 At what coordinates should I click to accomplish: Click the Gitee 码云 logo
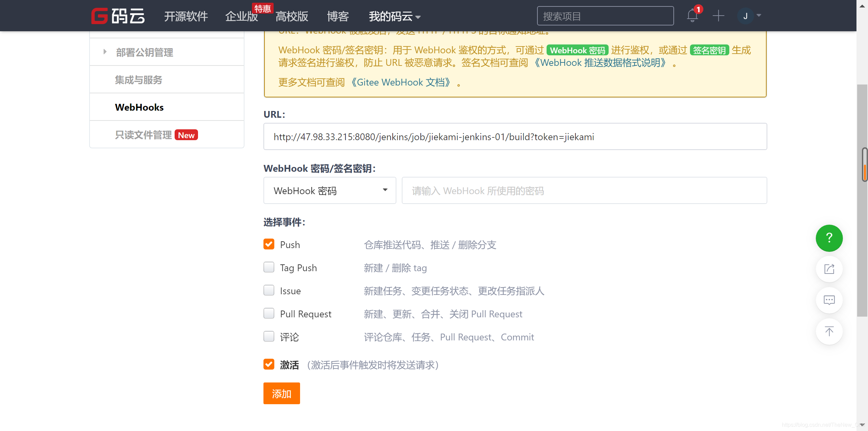click(x=118, y=16)
